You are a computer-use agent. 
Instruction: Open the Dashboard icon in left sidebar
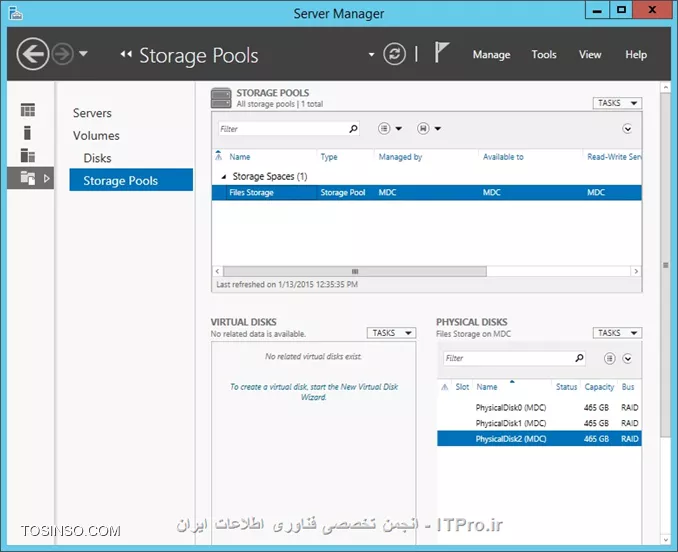click(x=28, y=110)
